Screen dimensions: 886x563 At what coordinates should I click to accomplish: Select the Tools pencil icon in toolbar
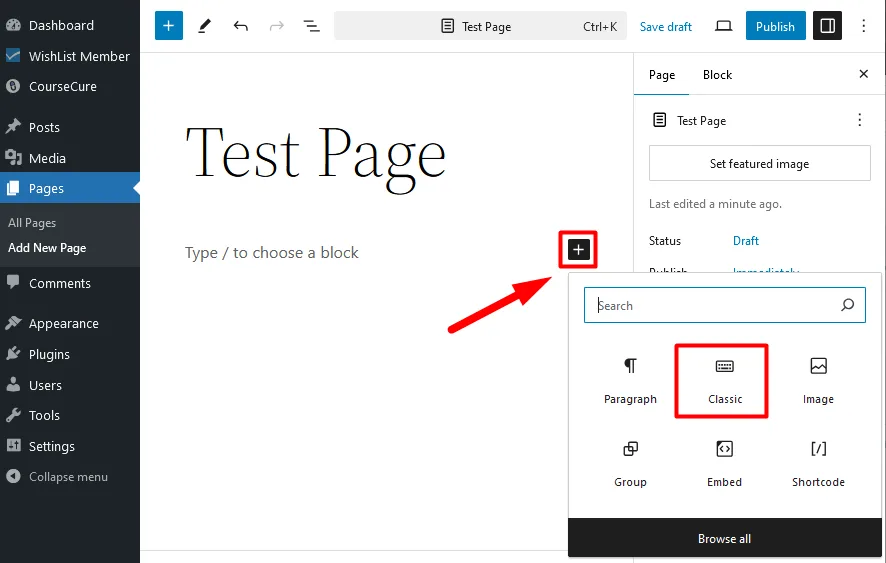pyautogui.click(x=205, y=26)
